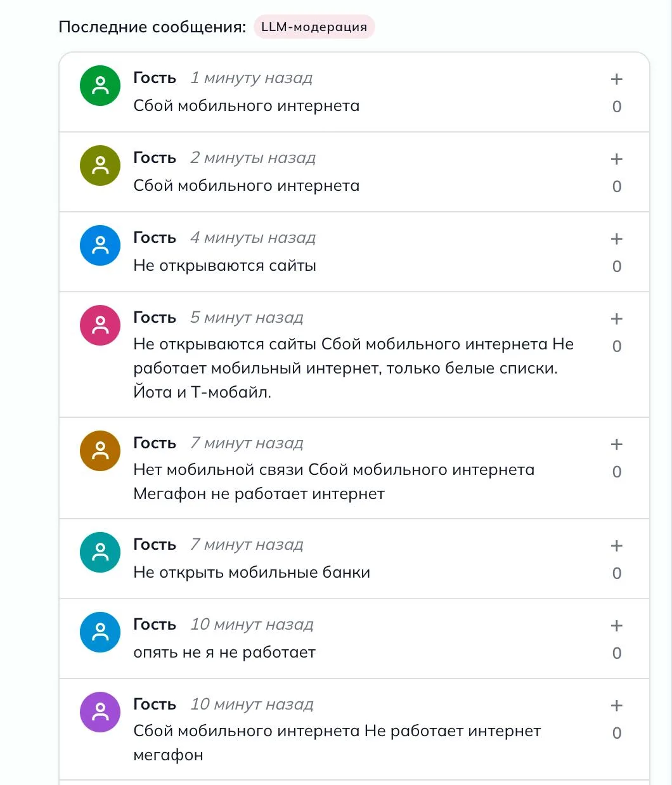Viewport: 672px width, 785px height.
Task: Upvote the message posted 2 минуты назад
Action: point(616,159)
